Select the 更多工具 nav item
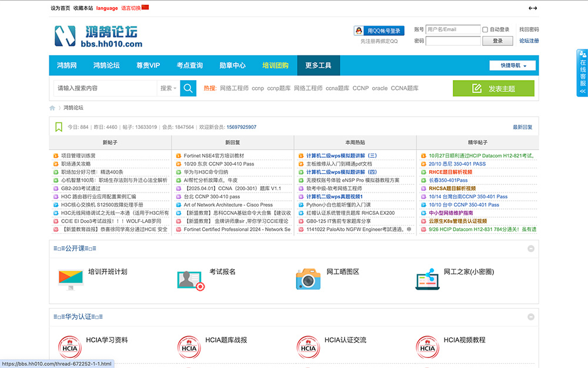588x368 pixels. pyautogui.click(x=318, y=65)
